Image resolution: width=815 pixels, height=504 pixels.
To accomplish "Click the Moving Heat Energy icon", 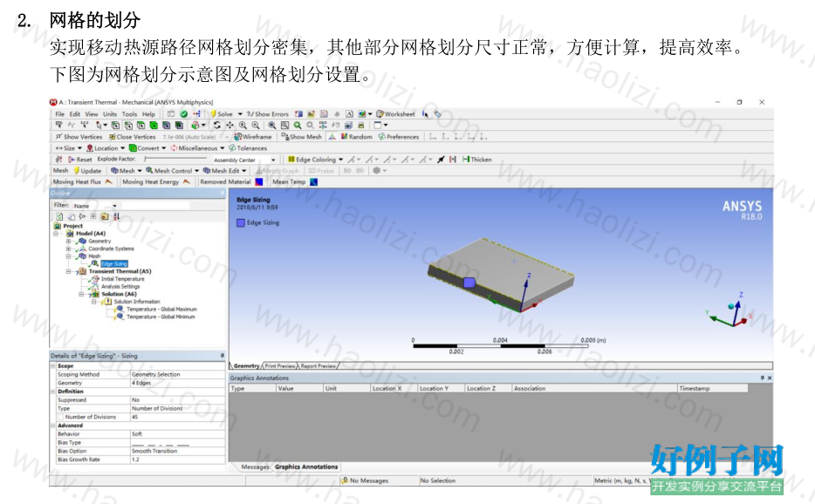I will 186,182.
